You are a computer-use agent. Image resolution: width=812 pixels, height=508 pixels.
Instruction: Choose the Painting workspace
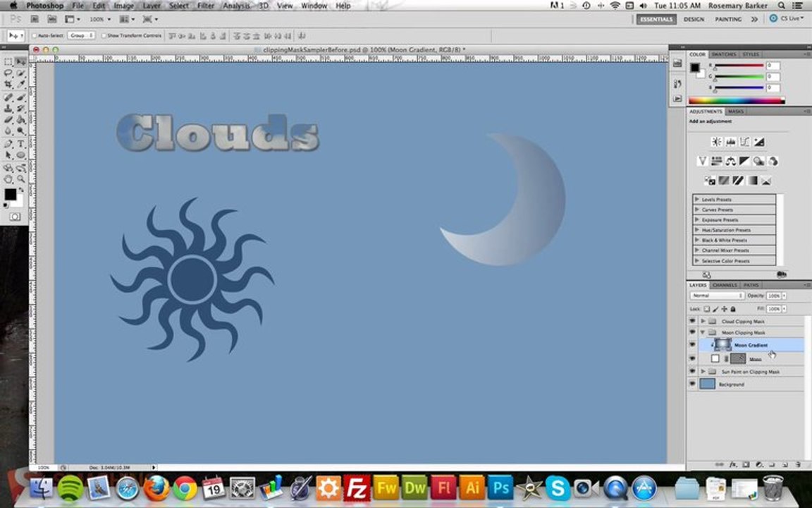coord(728,19)
